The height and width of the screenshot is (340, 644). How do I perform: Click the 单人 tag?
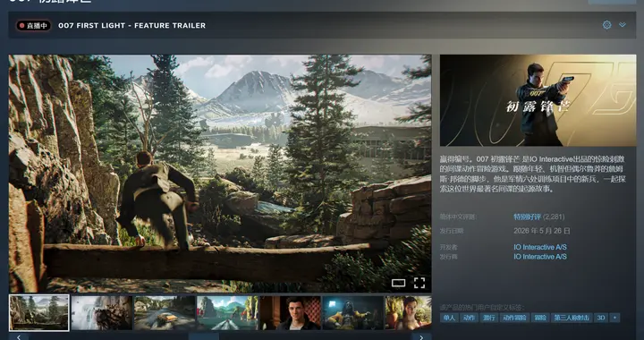tap(449, 318)
